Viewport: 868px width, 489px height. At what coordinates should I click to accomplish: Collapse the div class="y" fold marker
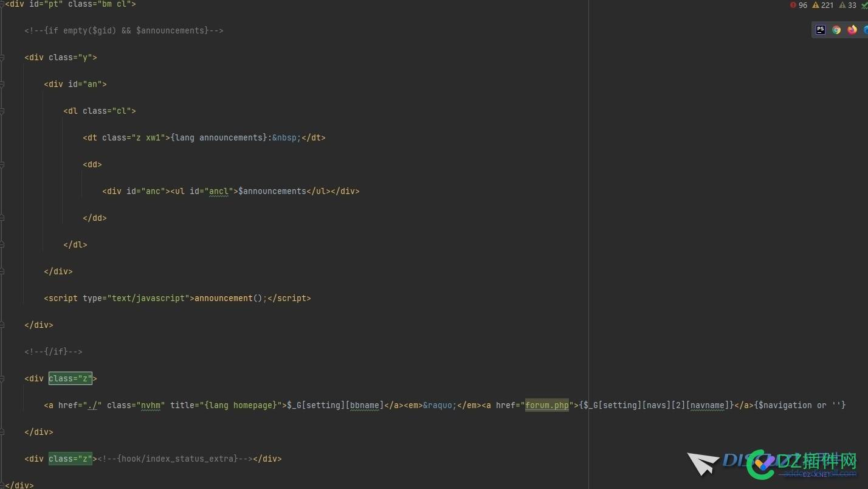click(x=2, y=57)
